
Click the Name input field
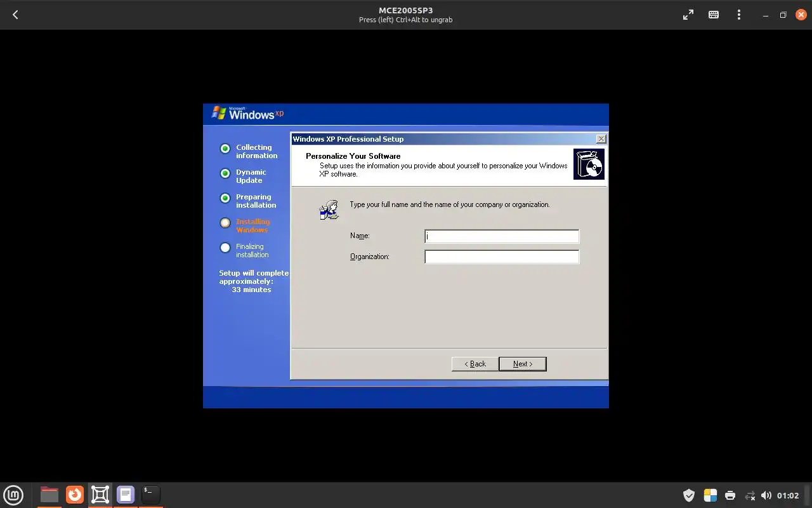(502, 236)
